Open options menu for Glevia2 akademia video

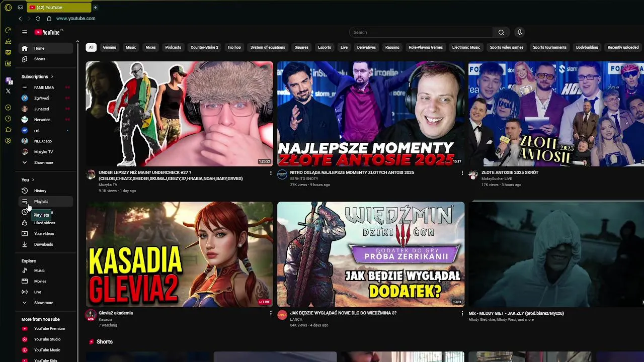tap(271, 313)
